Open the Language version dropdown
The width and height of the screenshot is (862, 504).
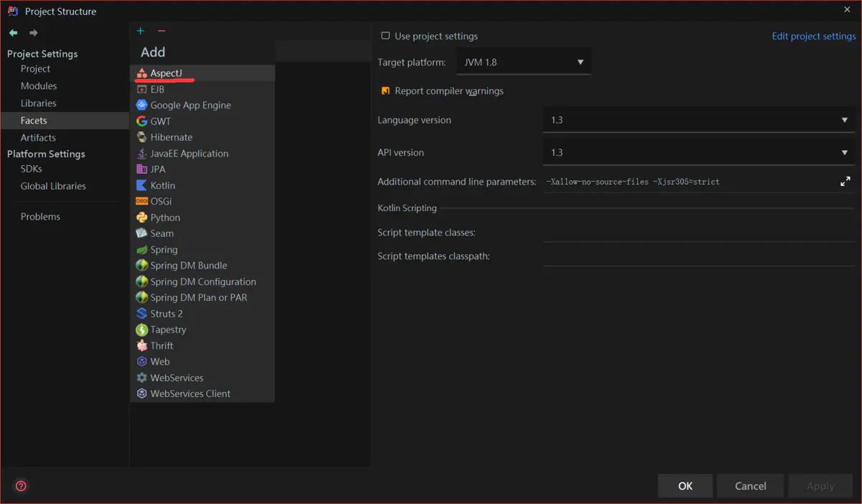pyautogui.click(x=698, y=120)
